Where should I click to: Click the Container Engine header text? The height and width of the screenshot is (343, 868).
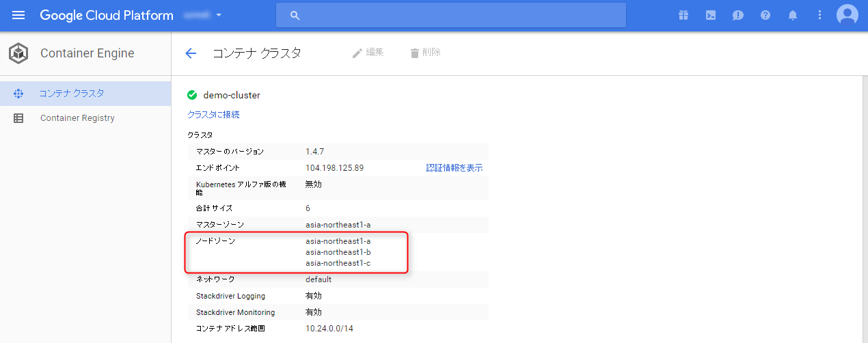87,53
